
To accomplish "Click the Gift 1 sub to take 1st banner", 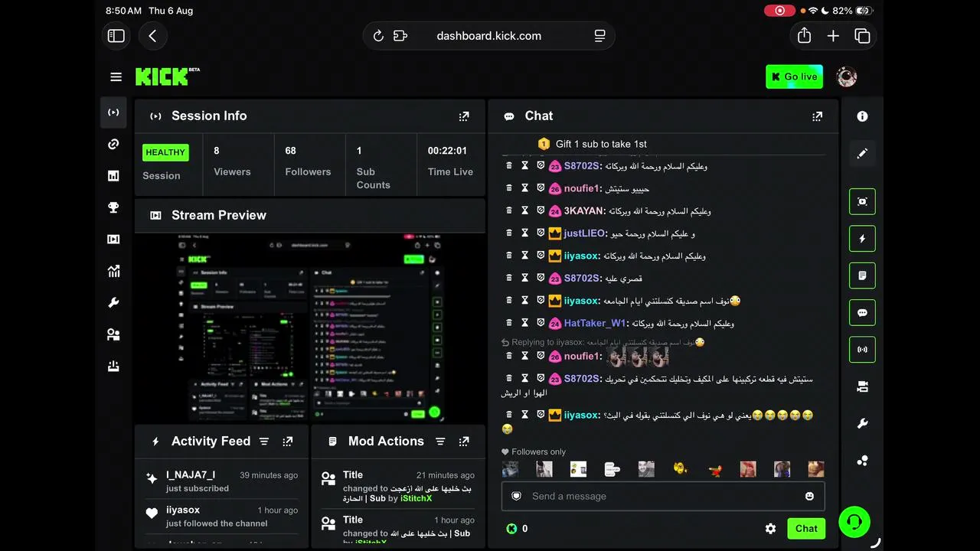I will coord(593,144).
